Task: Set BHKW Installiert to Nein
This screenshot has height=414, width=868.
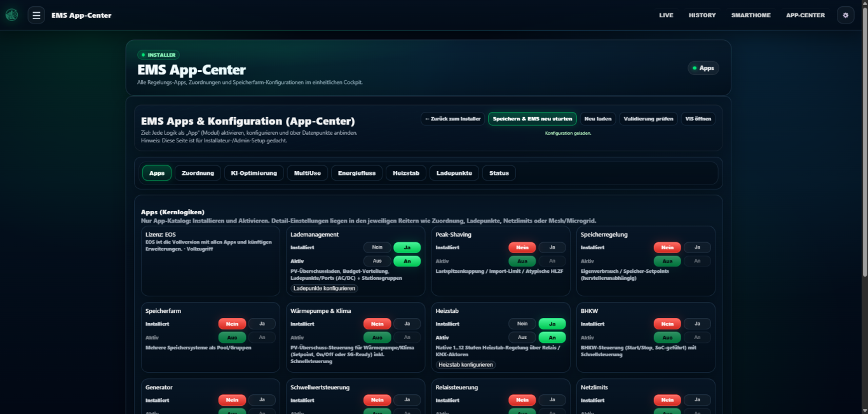Action: click(667, 324)
